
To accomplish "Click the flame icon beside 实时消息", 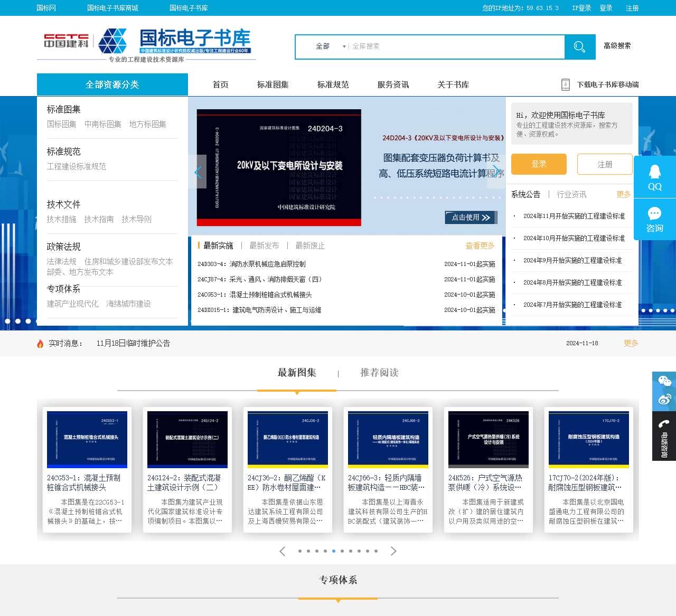I will (x=41, y=343).
